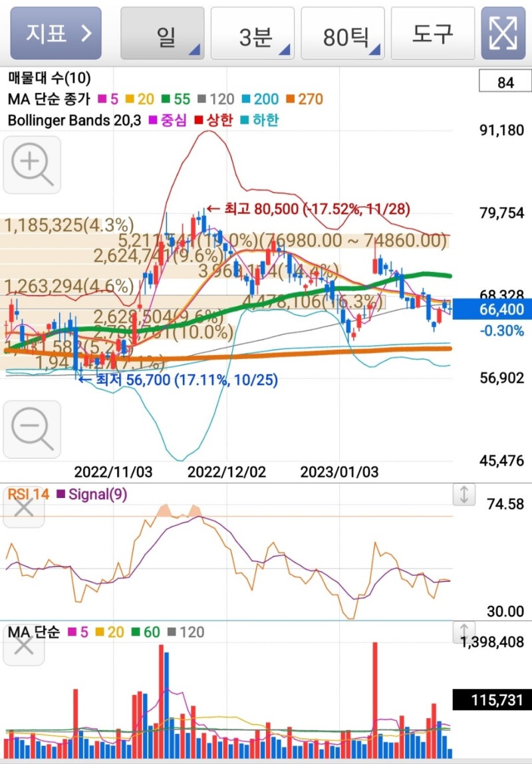This screenshot has height=764, width=532.
Task: Zoom out with the magnifier minus icon
Action: point(32,430)
